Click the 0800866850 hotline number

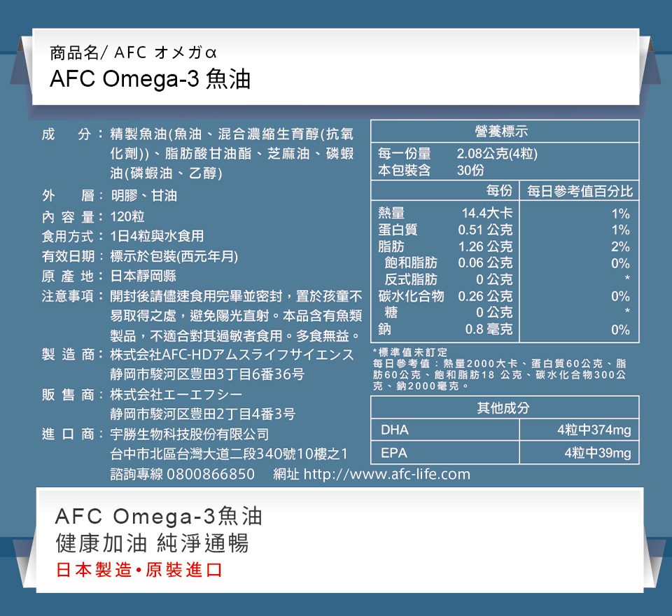click(x=210, y=475)
